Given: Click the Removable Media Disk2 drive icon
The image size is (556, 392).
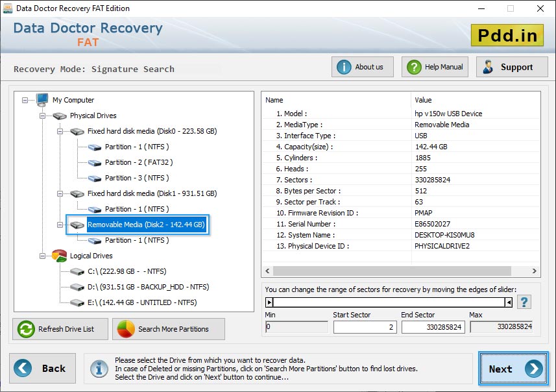Looking at the screenshot, I should [x=77, y=225].
